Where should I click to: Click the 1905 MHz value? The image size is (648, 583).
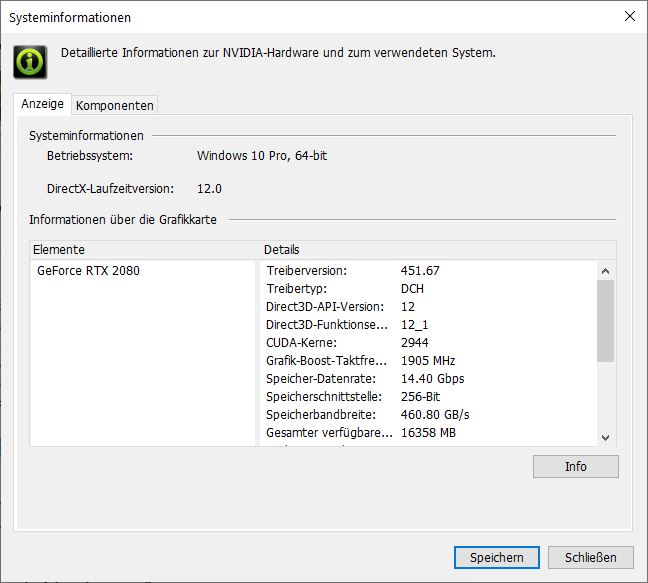tap(428, 361)
